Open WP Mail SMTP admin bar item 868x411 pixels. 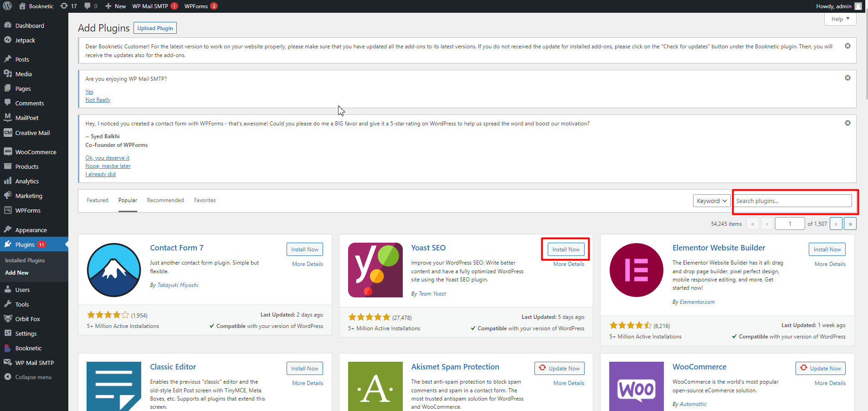click(x=155, y=6)
